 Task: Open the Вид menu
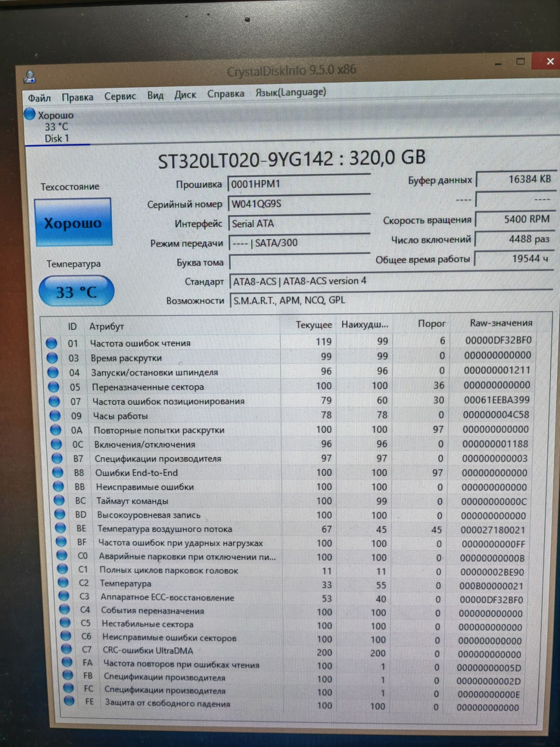[x=155, y=95]
